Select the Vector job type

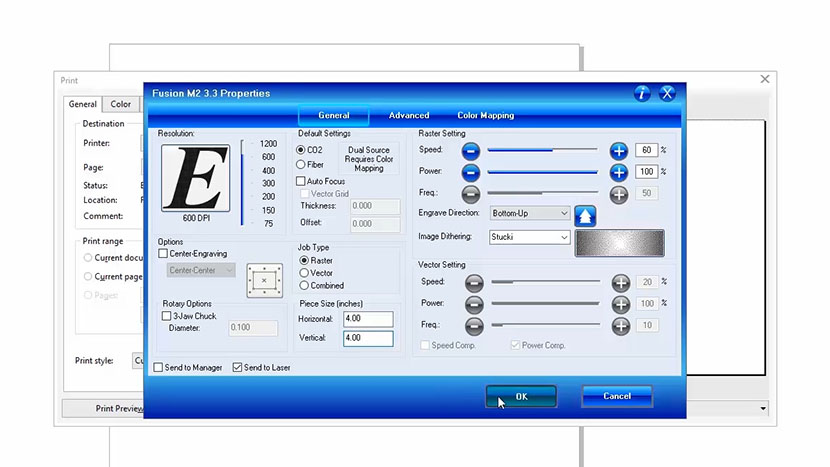[x=303, y=273]
